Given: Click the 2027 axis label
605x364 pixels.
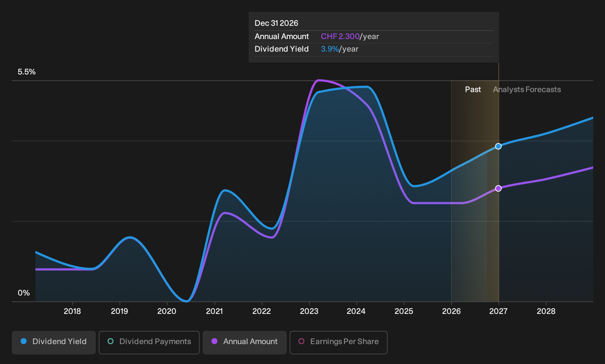Looking at the screenshot, I should 499,311.
